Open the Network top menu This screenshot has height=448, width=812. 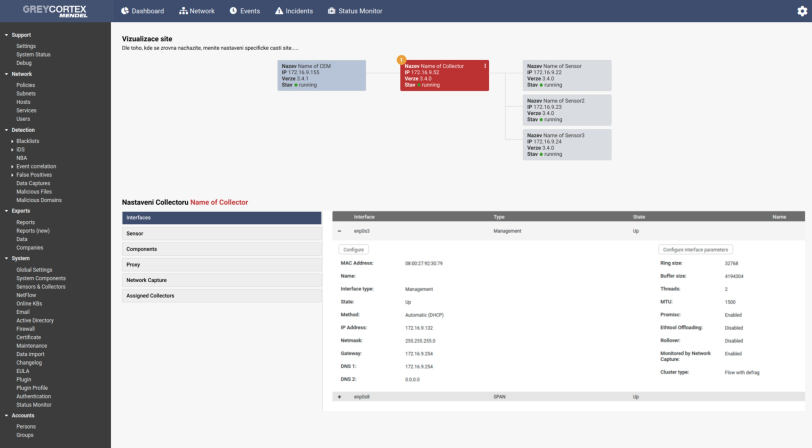197,11
